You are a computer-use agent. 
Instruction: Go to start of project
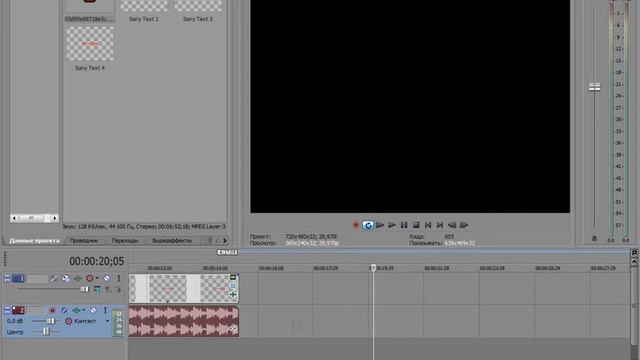428,225
